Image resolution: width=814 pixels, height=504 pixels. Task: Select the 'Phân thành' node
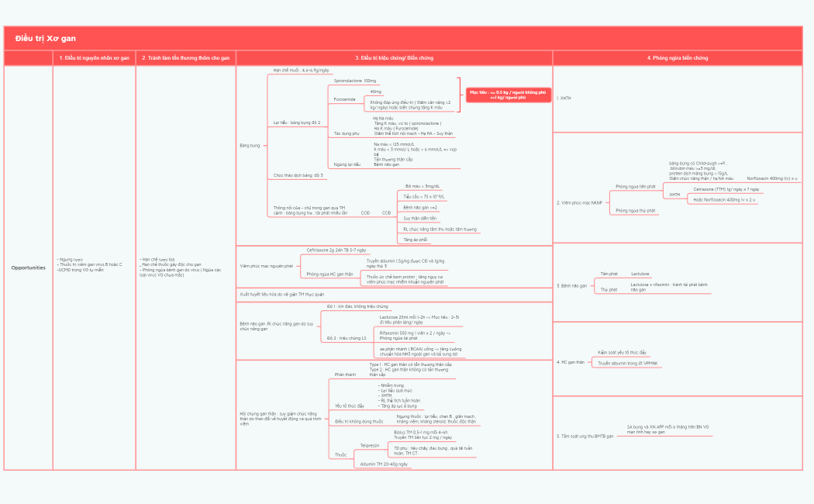pos(345,375)
